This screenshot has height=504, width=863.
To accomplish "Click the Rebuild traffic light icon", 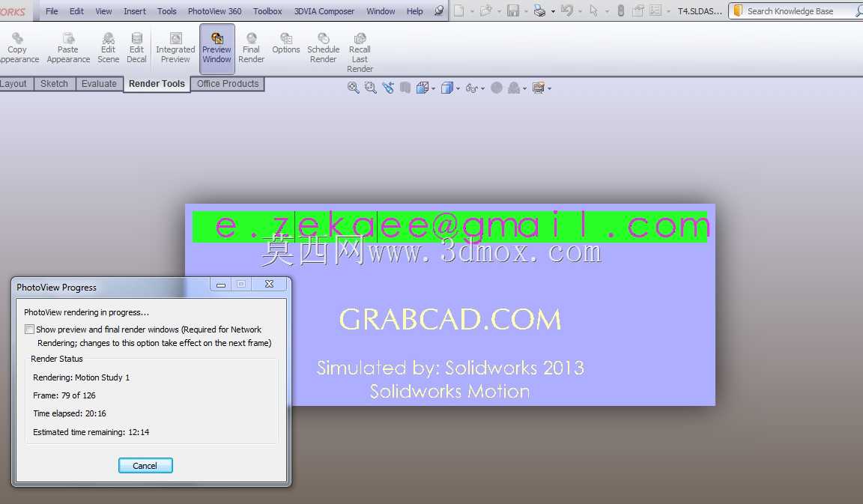I will (x=621, y=10).
